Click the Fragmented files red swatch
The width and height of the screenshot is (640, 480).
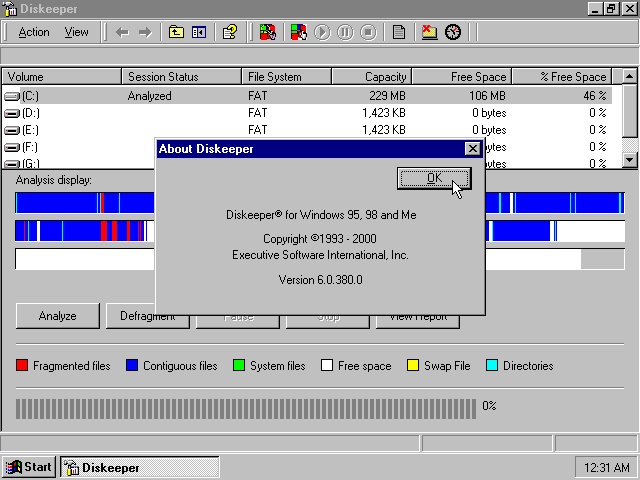(x=22, y=365)
